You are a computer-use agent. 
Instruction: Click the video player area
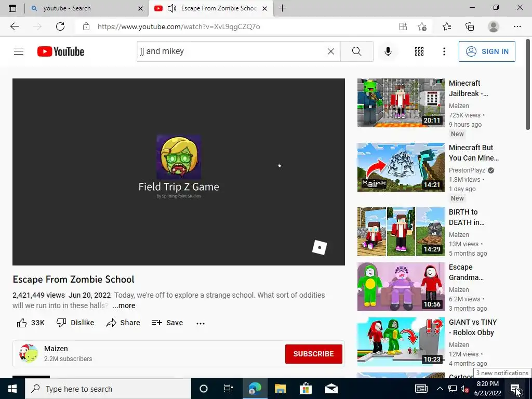coord(179,171)
